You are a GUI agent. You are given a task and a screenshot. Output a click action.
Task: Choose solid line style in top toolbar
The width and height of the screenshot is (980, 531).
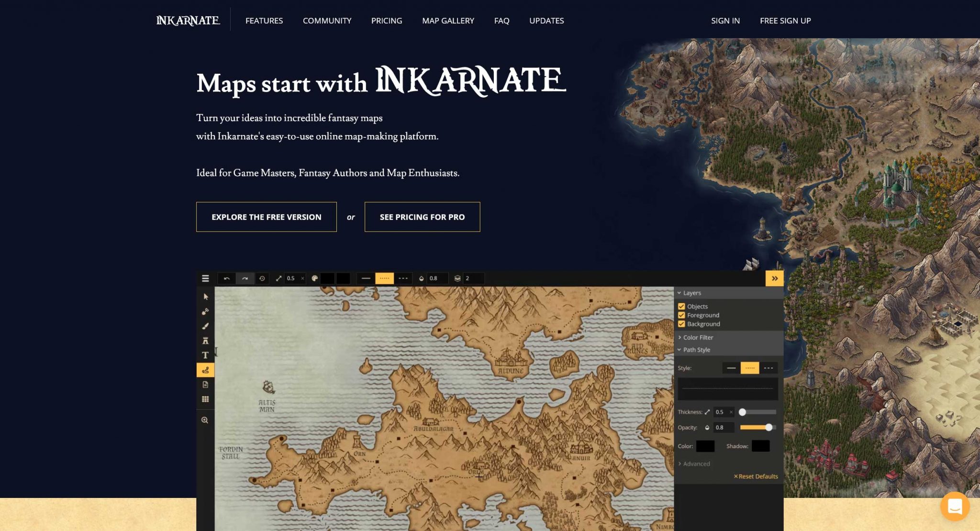click(366, 278)
